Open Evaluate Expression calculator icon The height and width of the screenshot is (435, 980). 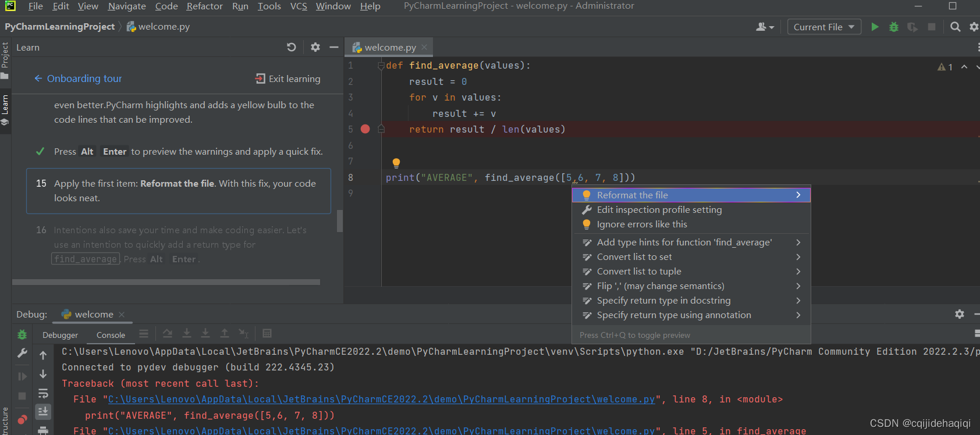pyautogui.click(x=267, y=333)
